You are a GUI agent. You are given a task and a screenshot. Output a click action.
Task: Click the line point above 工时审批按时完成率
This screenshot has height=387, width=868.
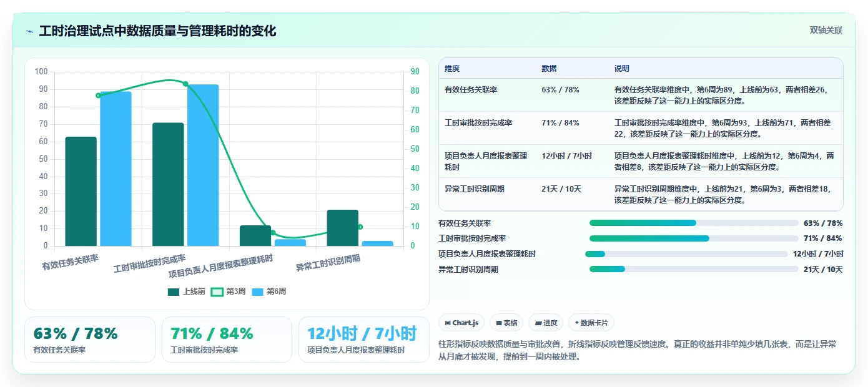[185, 84]
